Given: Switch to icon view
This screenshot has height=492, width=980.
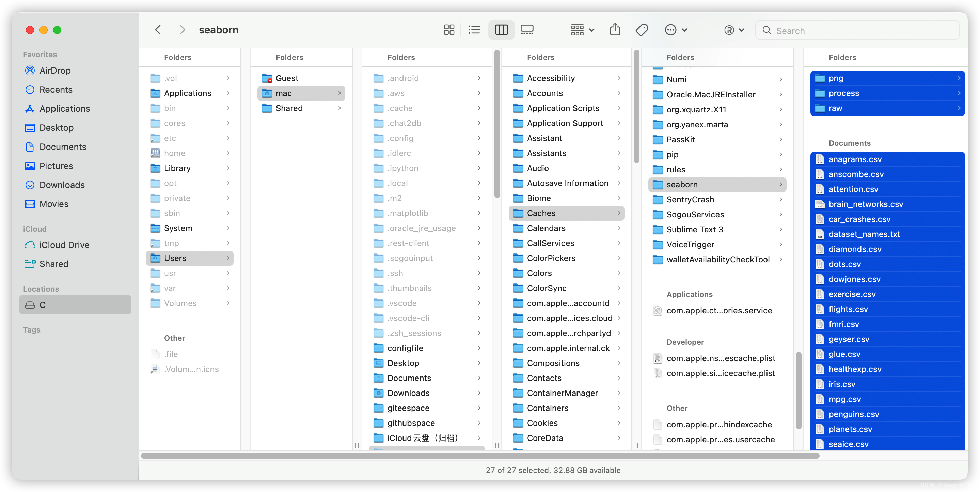Looking at the screenshot, I should coord(449,30).
